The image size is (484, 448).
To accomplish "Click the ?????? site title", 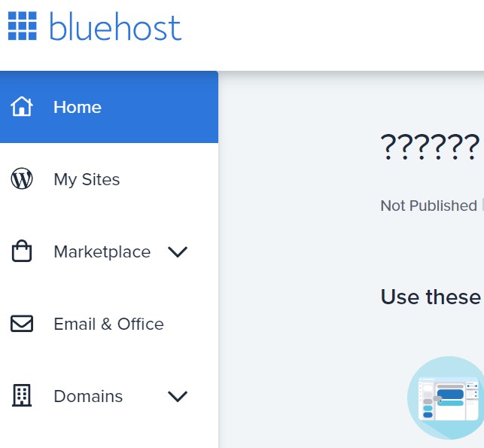I will 430,147.
